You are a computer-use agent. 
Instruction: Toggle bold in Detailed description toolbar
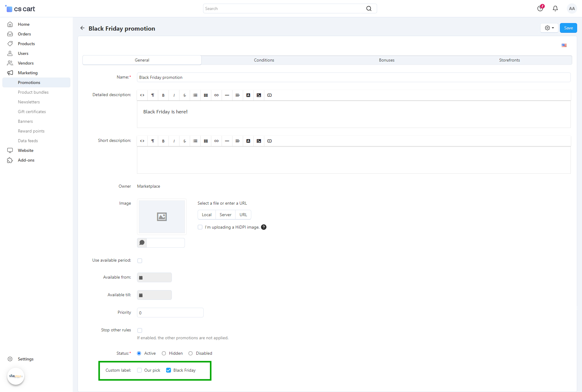163,95
